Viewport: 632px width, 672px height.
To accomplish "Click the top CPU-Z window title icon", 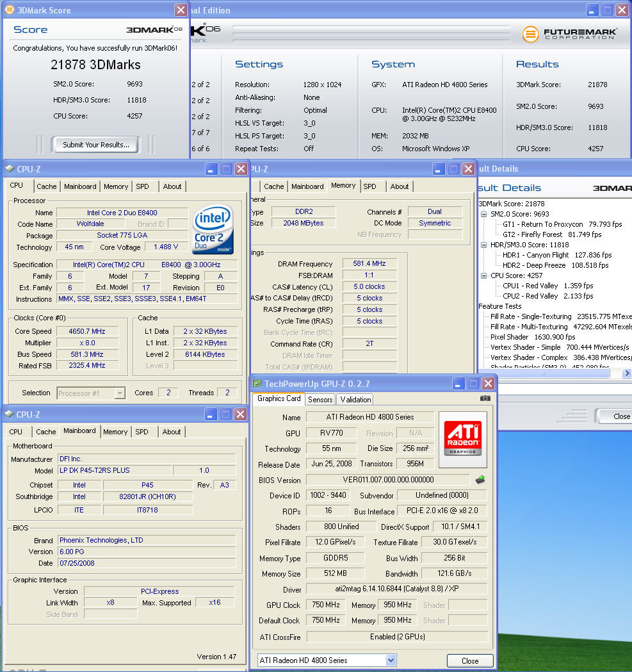I will pos(10,168).
